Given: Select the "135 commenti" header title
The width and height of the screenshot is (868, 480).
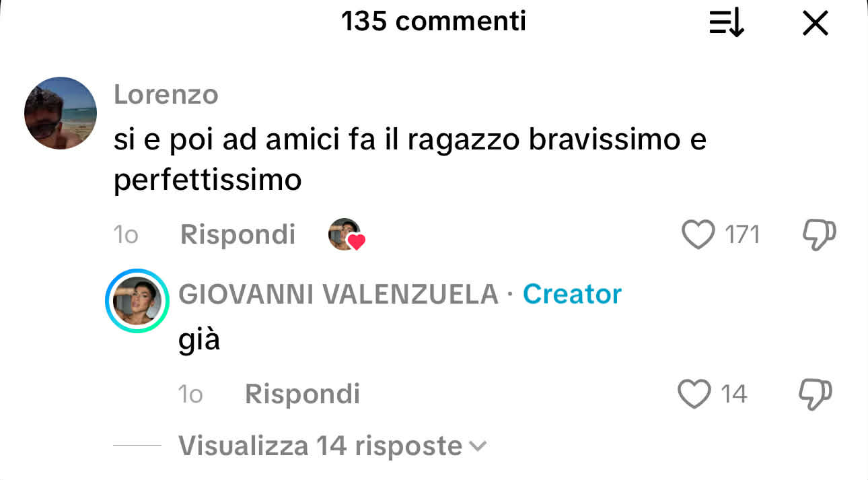Looking at the screenshot, I should [x=433, y=22].
